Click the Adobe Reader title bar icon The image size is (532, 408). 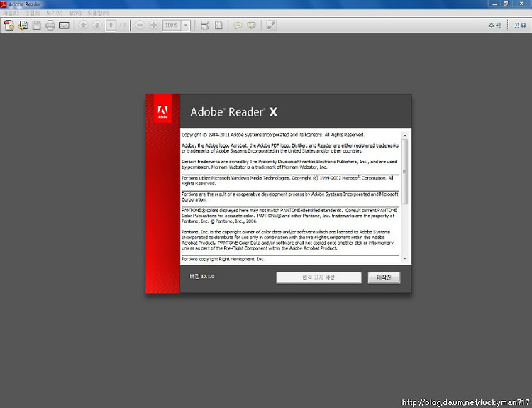(x=4, y=4)
